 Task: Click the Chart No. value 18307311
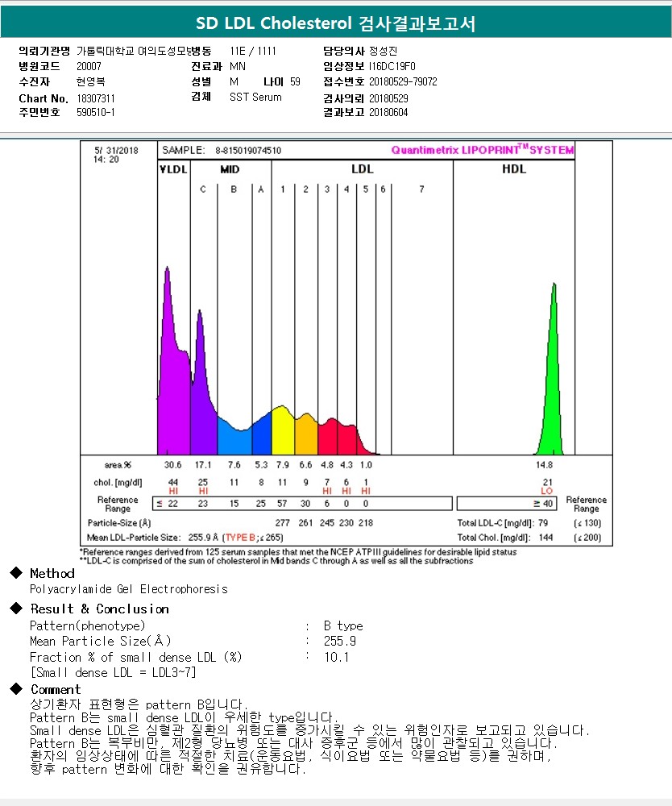[x=96, y=98]
